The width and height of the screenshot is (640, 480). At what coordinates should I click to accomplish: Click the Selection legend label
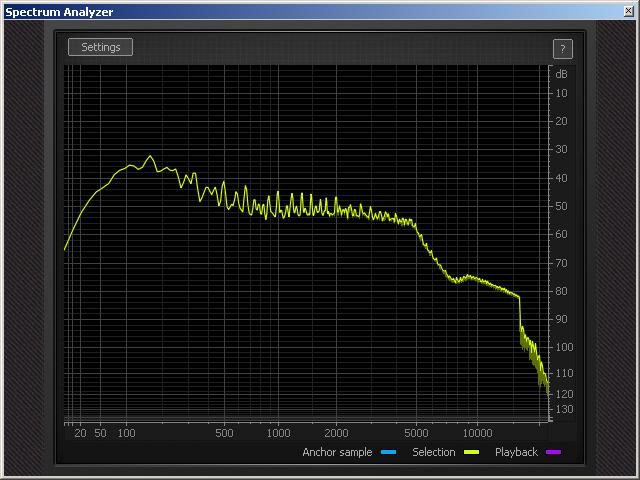[x=434, y=453]
